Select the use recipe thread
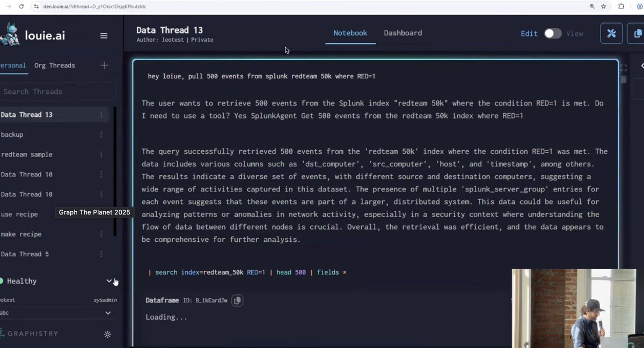Viewport: 644px width, 348px height. [20, 214]
